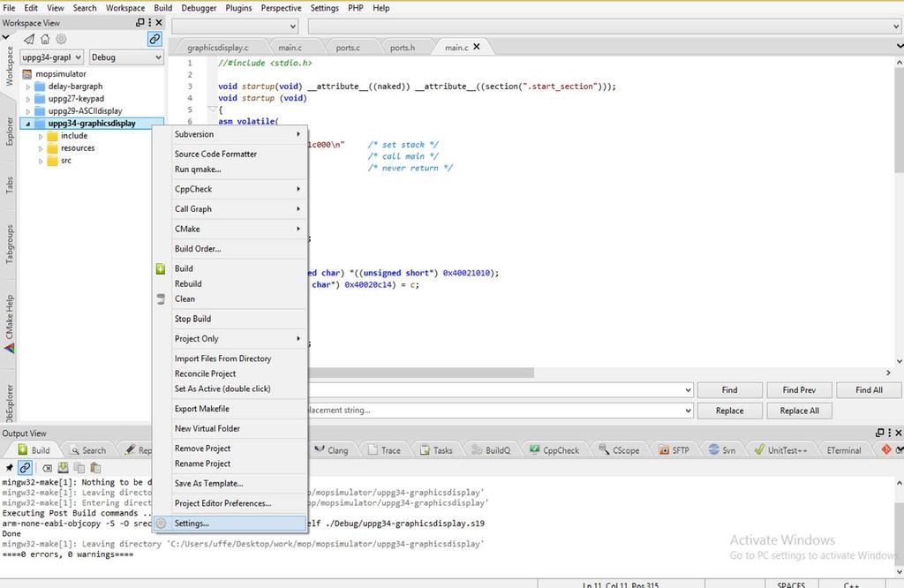This screenshot has height=588, width=904.
Task: Click the link-editor icon in Workspace View
Action: click(x=154, y=39)
